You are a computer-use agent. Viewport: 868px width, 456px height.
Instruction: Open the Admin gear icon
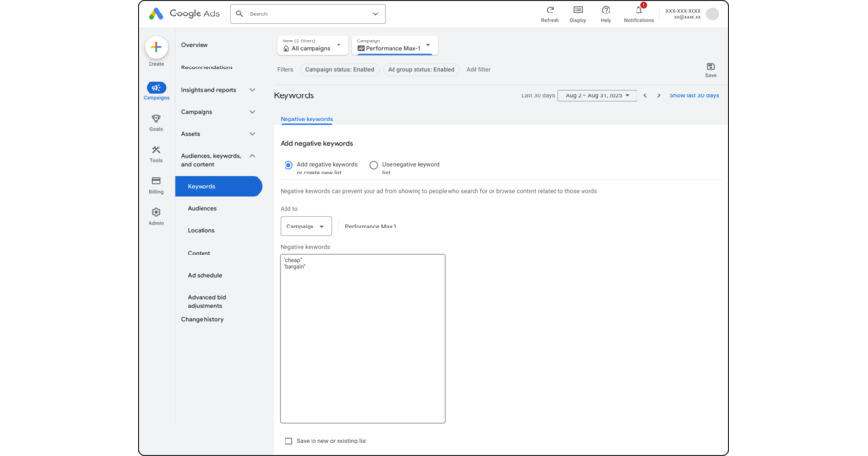[156, 212]
